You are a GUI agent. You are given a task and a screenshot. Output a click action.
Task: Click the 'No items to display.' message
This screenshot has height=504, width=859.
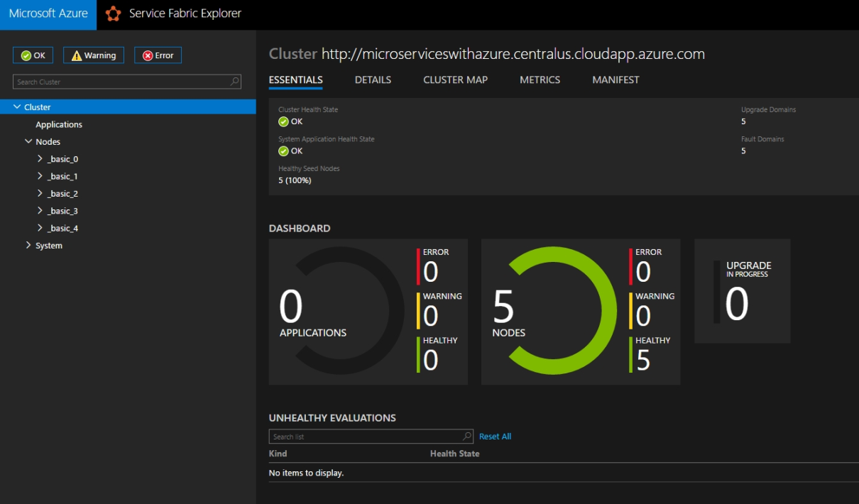coord(306,473)
